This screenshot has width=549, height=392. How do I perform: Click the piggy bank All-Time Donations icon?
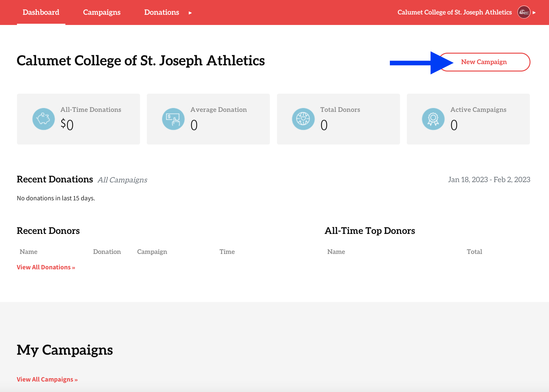tap(43, 119)
